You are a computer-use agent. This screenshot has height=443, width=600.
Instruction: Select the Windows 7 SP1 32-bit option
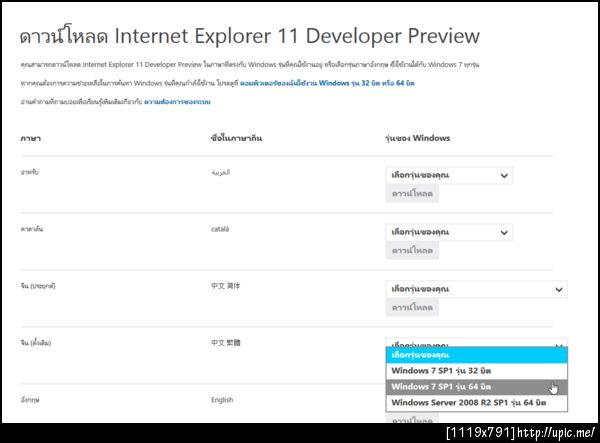pos(476,371)
